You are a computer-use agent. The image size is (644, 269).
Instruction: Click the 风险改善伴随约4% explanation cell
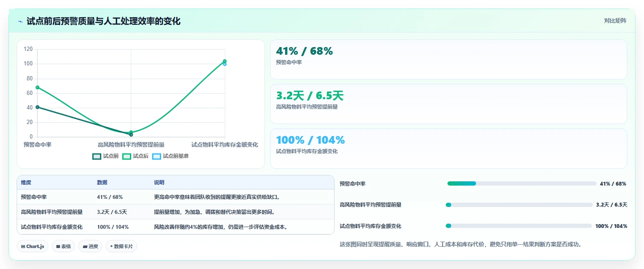coord(221,227)
